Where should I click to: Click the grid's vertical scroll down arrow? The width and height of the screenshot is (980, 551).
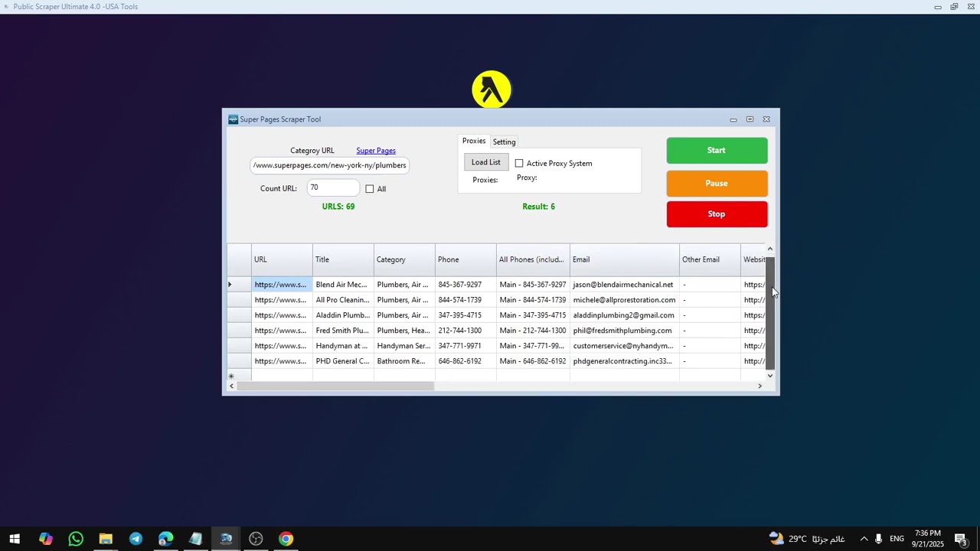(770, 375)
